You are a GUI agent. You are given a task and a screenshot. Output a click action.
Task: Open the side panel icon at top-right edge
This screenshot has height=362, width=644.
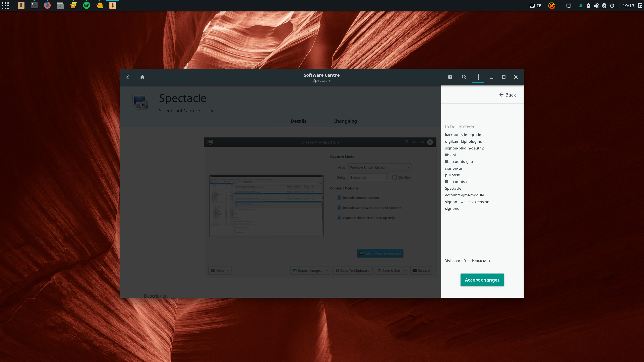tap(640, 6)
